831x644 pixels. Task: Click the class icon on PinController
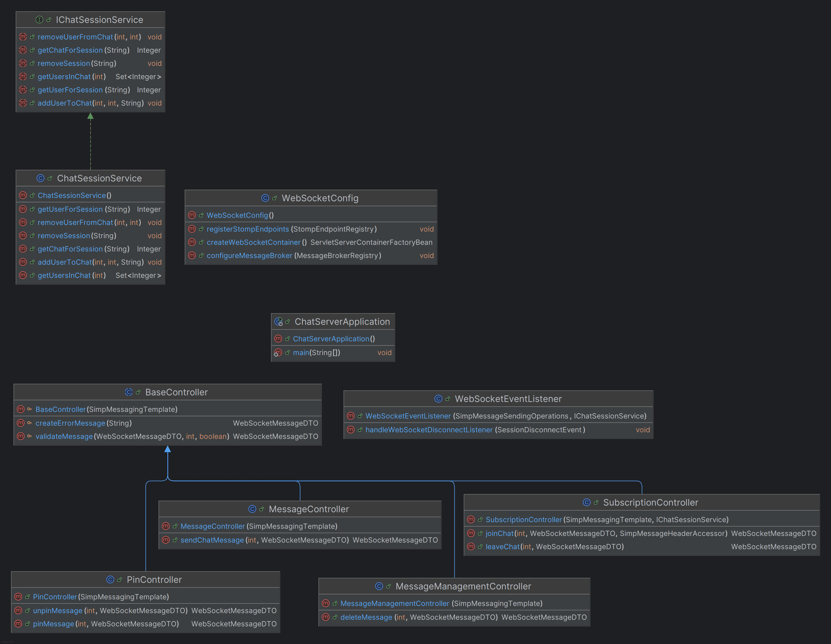(110, 579)
